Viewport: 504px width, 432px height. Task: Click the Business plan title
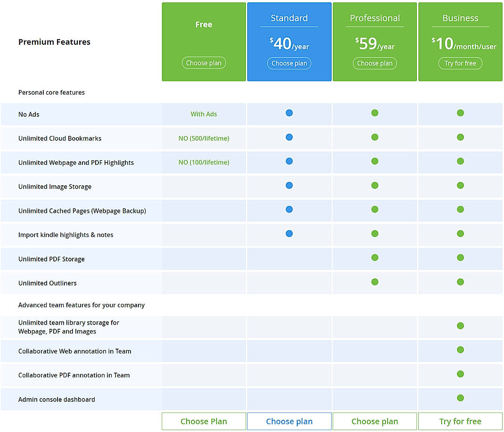(x=460, y=18)
